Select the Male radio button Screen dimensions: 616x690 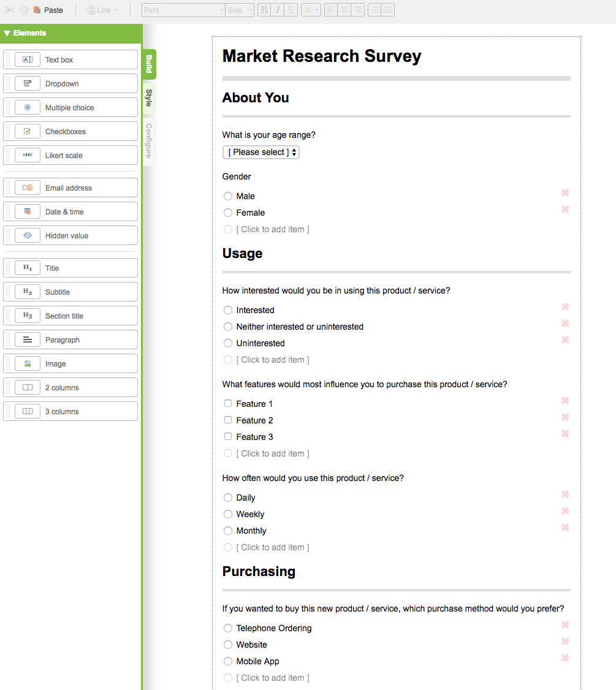(228, 196)
